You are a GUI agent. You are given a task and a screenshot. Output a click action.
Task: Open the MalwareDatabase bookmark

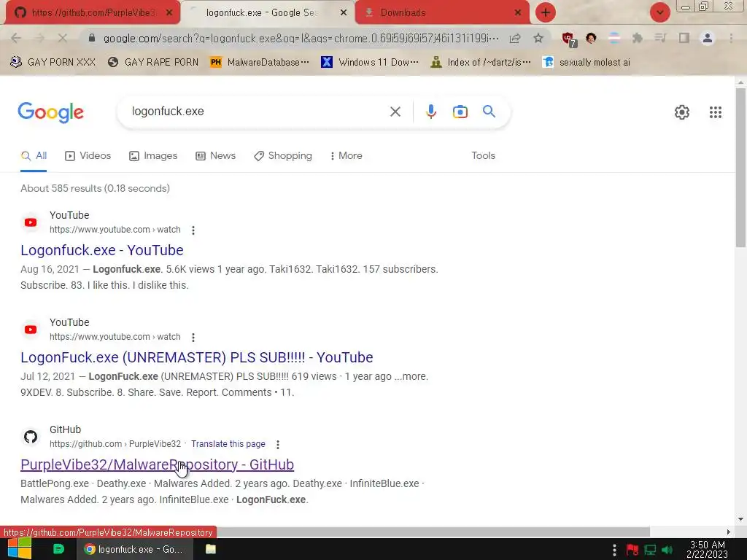pyautogui.click(x=260, y=63)
